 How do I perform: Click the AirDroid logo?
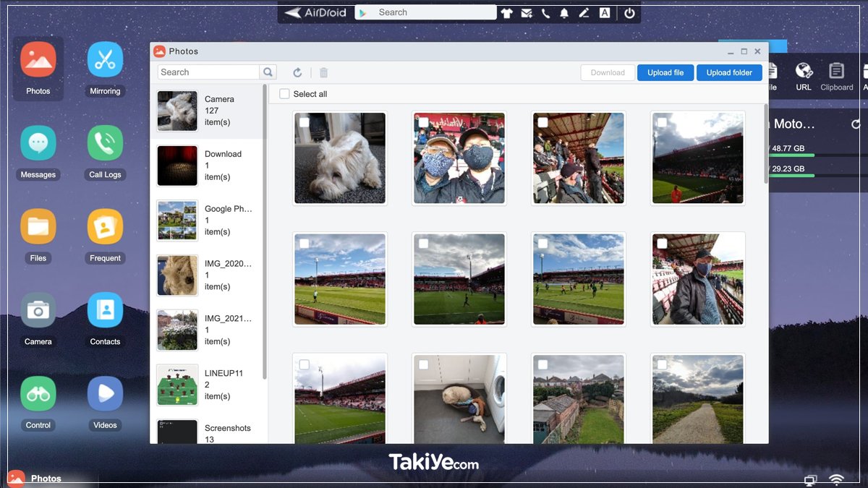[315, 13]
